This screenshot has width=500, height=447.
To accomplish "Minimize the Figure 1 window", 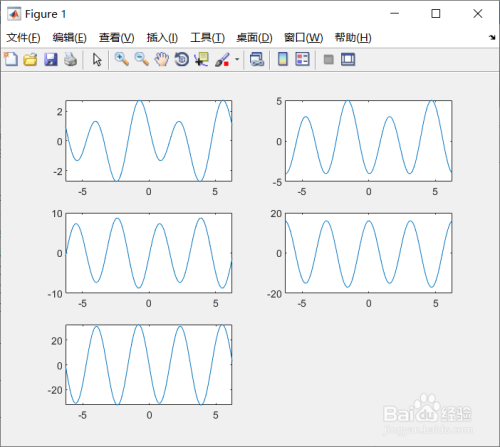I will click(x=395, y=14).
